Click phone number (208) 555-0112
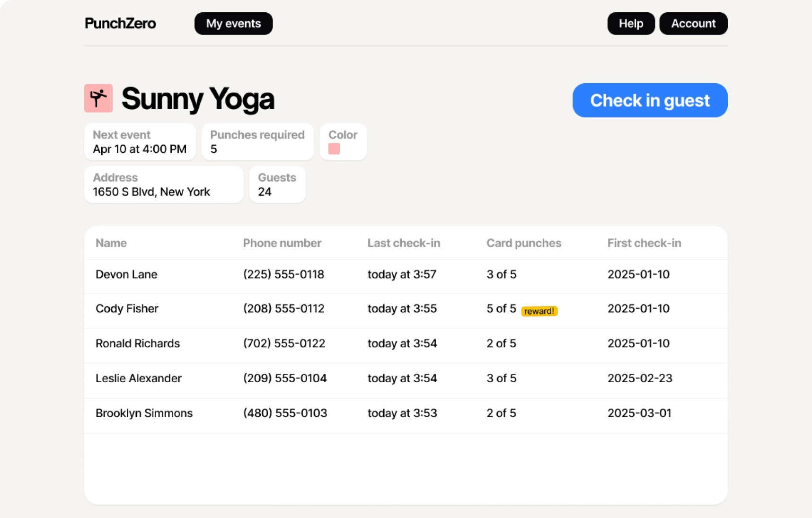 click(284, 308)
